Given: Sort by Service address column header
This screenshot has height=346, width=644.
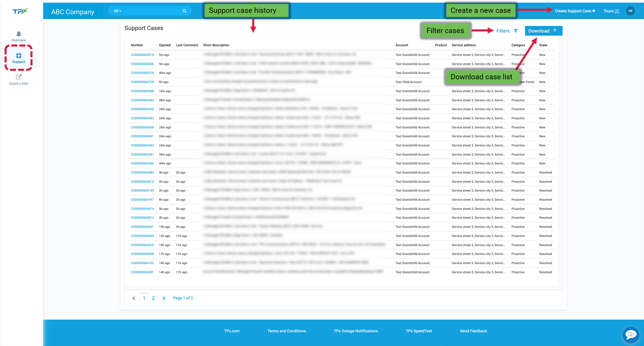Looking at the screenshot, I should 464,45.
